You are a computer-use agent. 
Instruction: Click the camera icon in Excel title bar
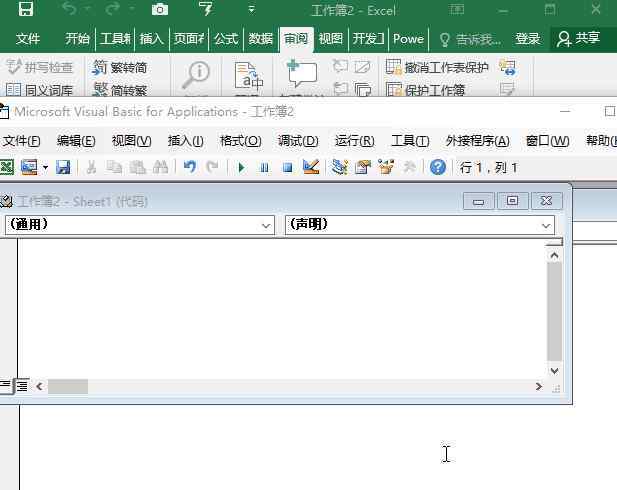160,9
